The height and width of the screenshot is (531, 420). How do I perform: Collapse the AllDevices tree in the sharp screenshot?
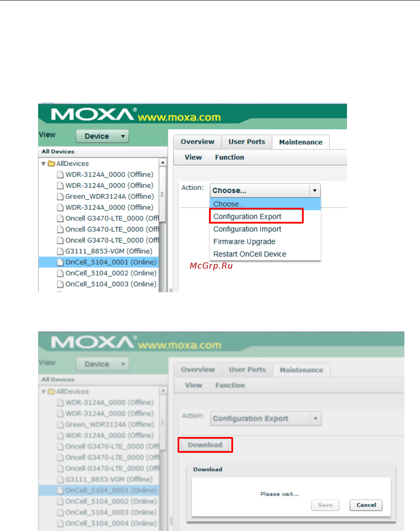[44, 164]
